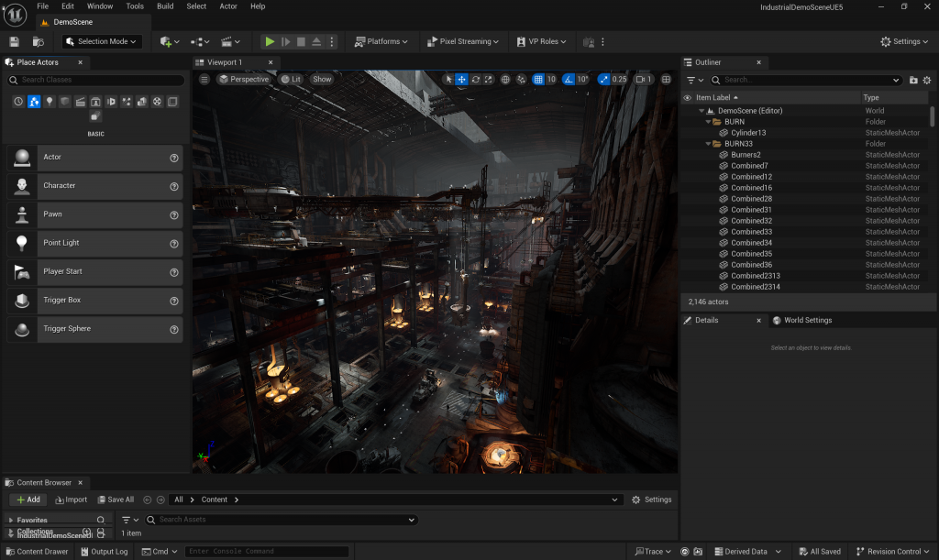Viewport: 939px width, 560px height.
Task: Select the Recently Placed category icon
Action: tap(18, 102)
